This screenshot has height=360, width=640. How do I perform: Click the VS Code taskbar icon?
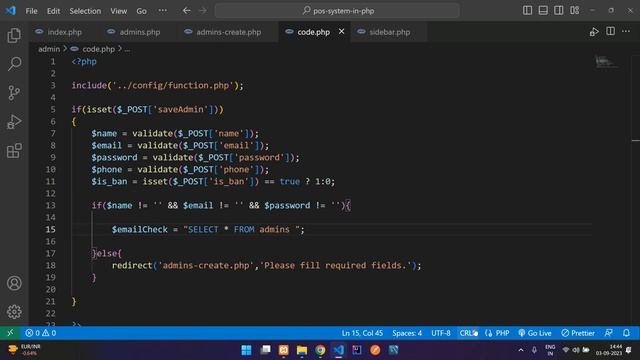tap(338, 350)
